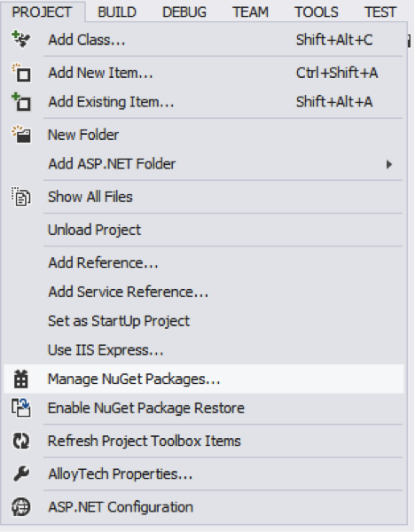The width and height of the screenshot is (415, 532).
Task: Click the Add Class icon
Action: 21,39
